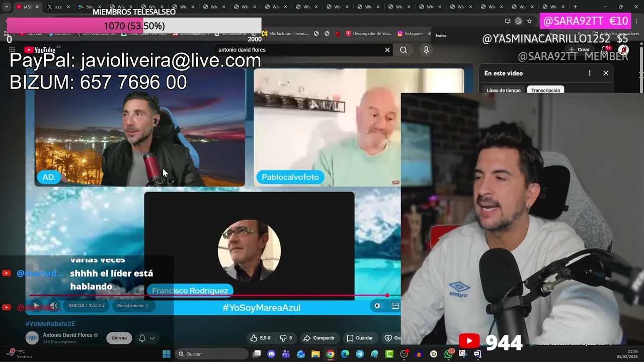Start voice search with the microphone icon

point(426,50)
